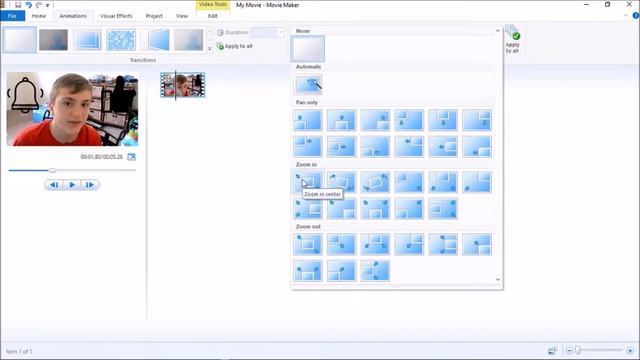Apply the Zoom in top right preset
This screenshot has height=360, width=640.
point(477,182)
